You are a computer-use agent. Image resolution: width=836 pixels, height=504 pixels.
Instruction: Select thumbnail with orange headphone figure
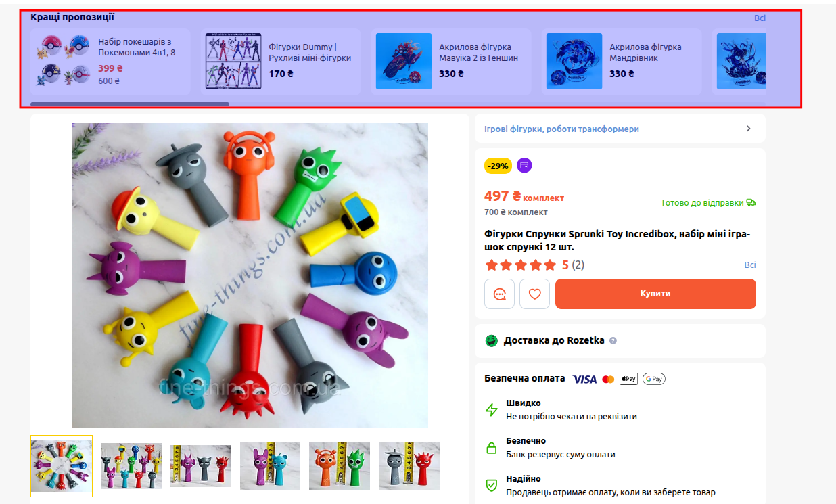(340, 465)
